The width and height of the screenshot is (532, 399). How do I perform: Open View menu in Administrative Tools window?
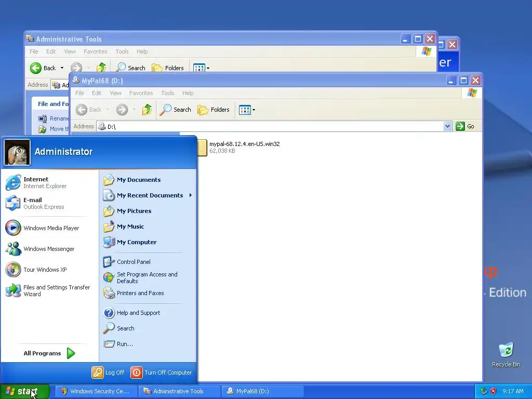tap(70, 51)
